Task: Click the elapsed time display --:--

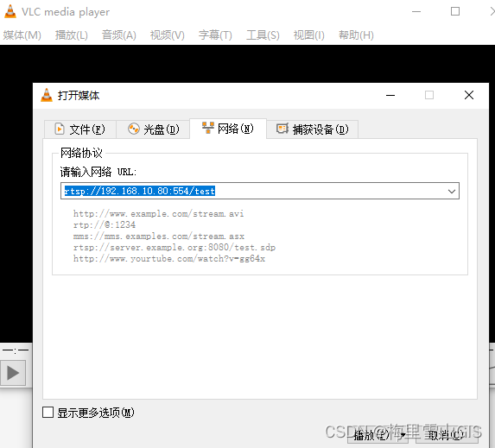Action: point(16,350)
